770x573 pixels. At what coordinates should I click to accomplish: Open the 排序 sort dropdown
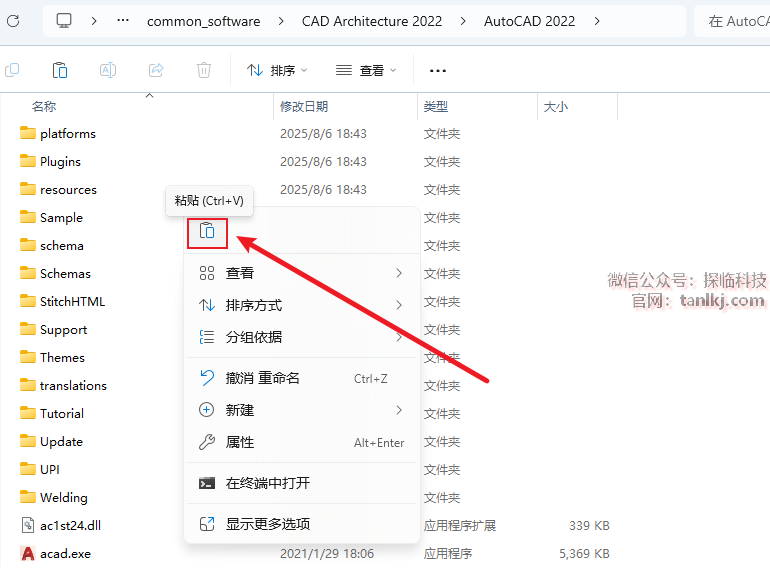click(x=277, y=71)
